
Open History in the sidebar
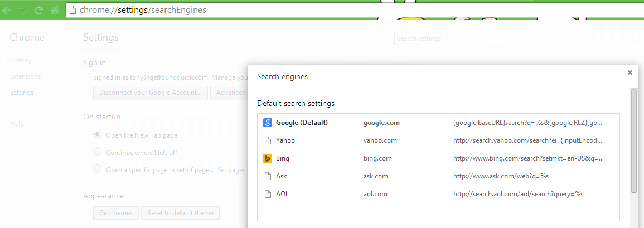(x=21, y=60)
